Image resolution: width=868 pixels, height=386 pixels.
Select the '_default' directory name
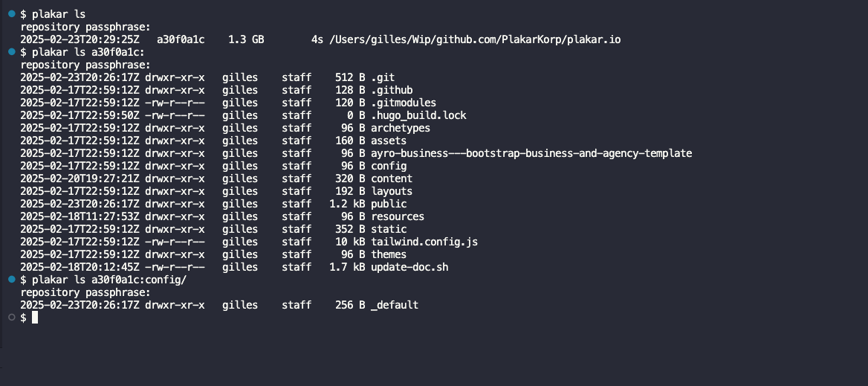coord(395,305)
